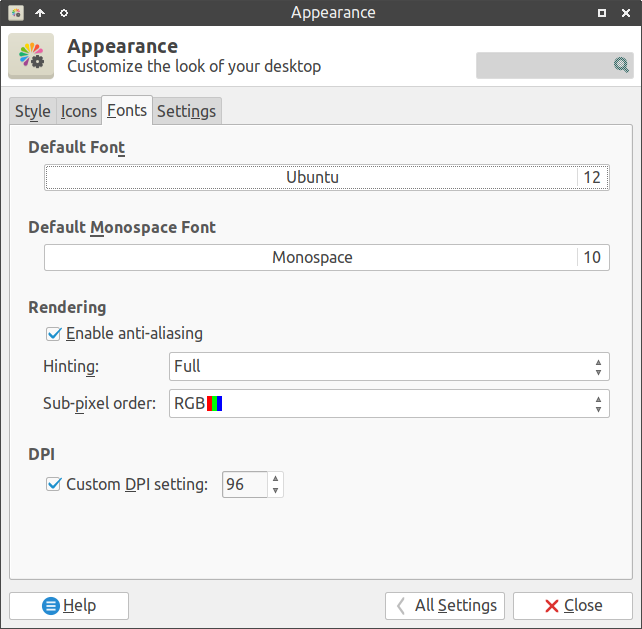Click the up-arrow shade icon in title bar

click(40, 13)
